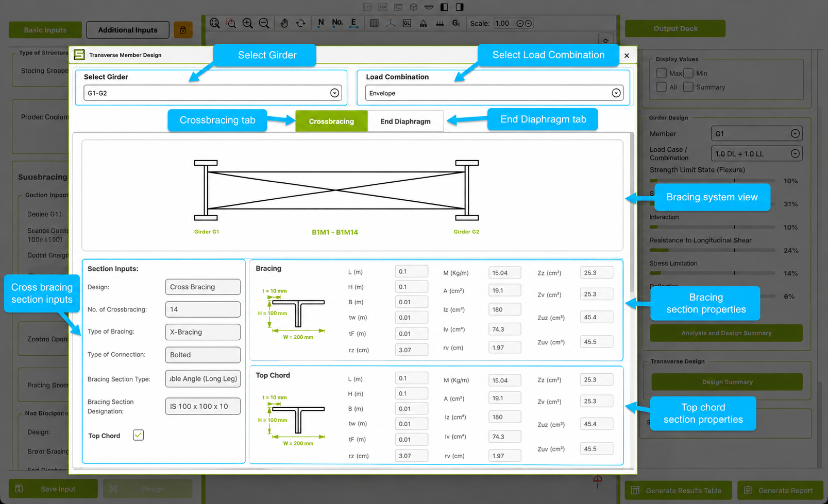Click the rotate view icon
This screenshot has width=828, height=504.
[300, 23]
